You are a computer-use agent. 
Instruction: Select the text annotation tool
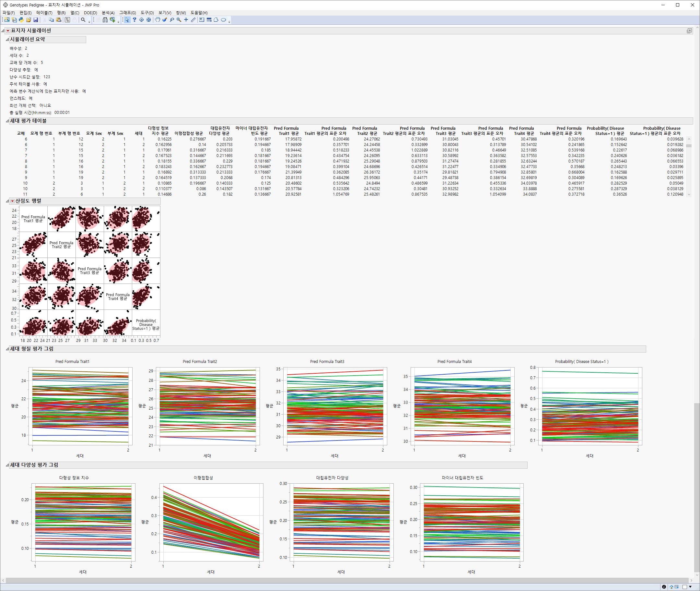point(202,20)
